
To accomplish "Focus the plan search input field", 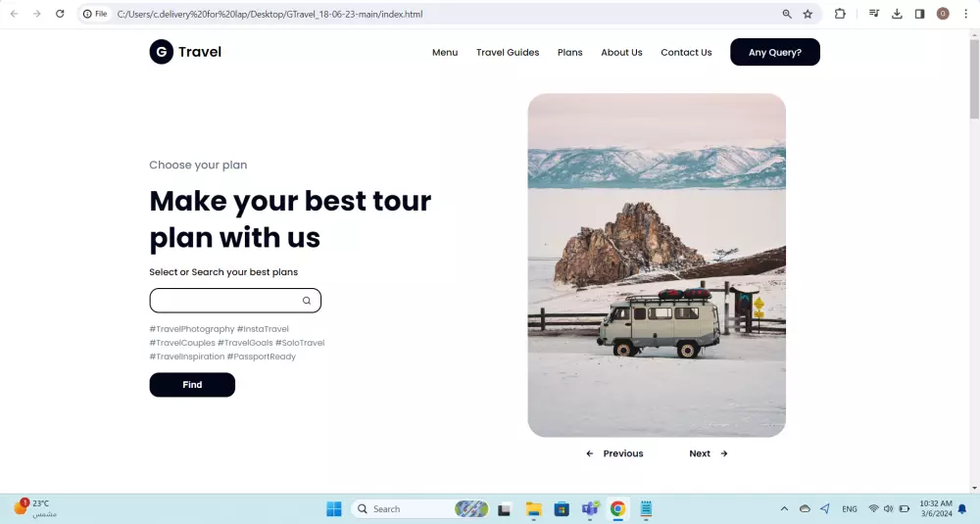I will (x=235, y=301).
